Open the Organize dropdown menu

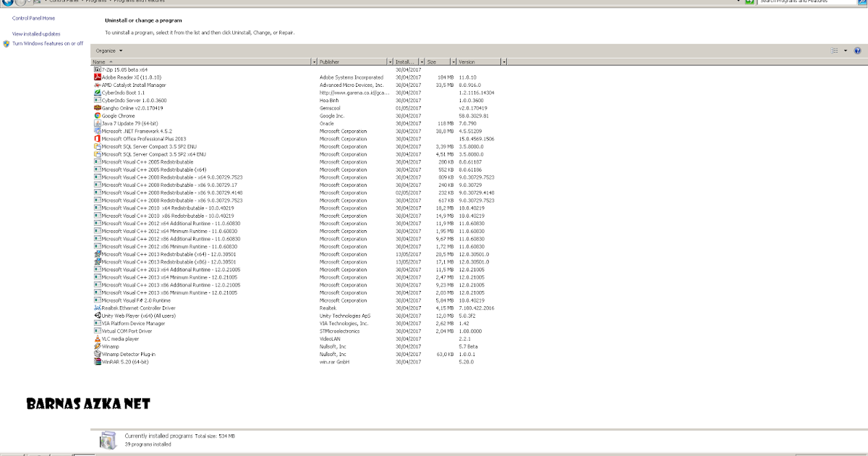[x=109, y=51]
